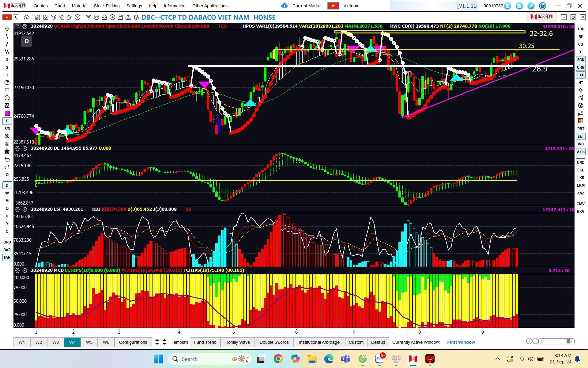Open the Quotes menu
The width and height of the screenshot is (588, 368).
tap(41, 6)
